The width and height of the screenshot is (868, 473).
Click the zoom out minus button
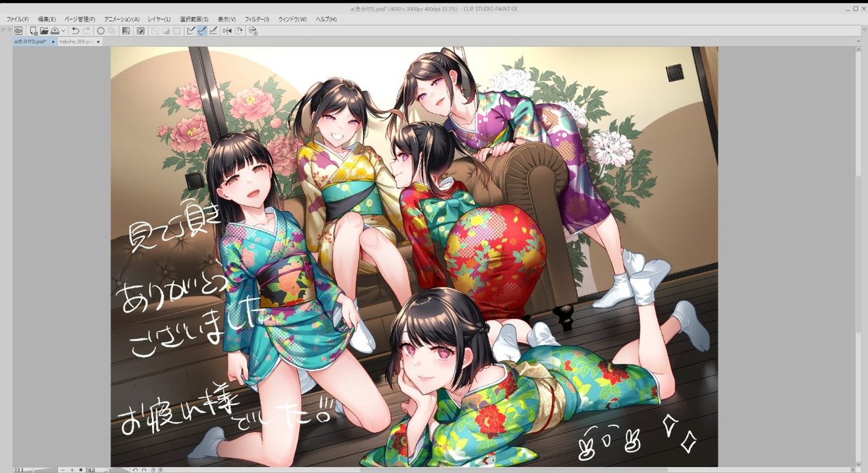coord(63,469)
